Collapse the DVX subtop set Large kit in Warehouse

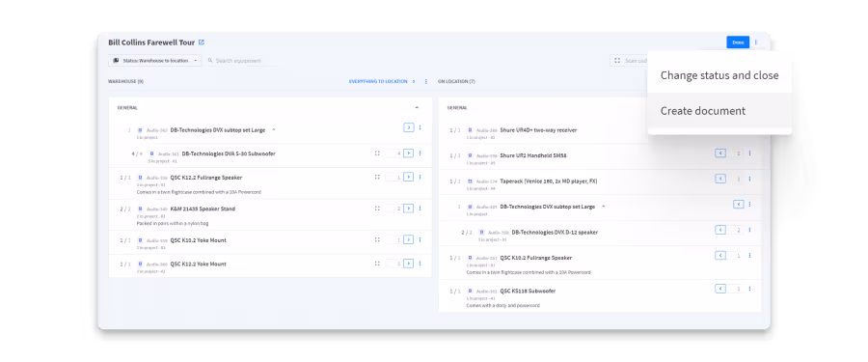coord(274,129)
